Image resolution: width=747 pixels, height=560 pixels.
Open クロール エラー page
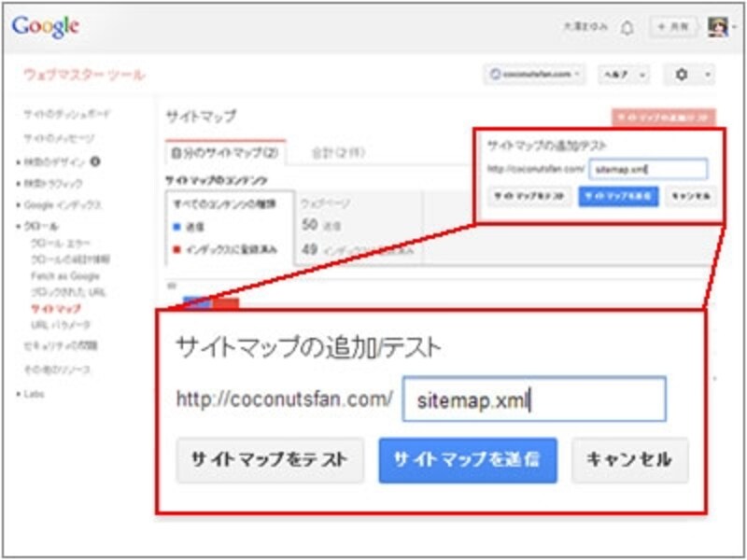click(x=60, y=244)
